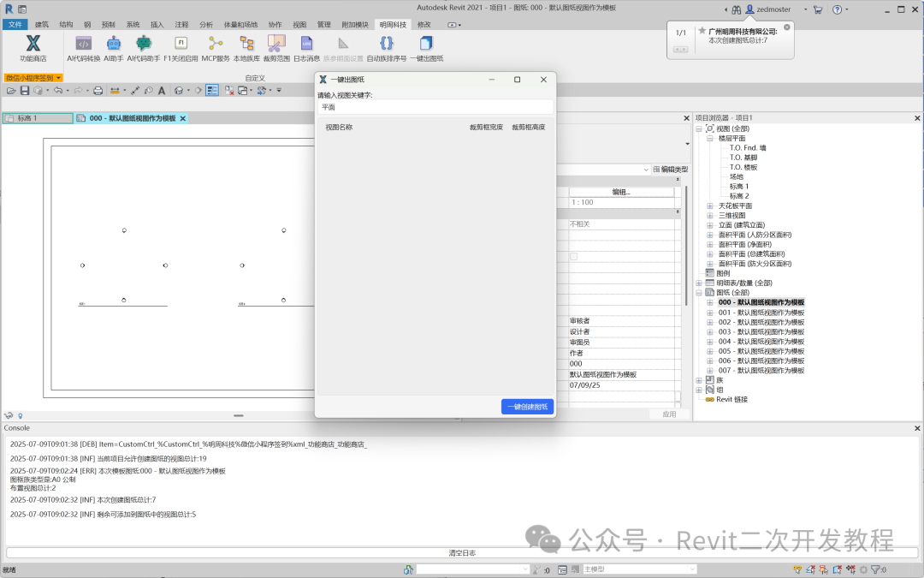Dismiss the 广州明周科技有限公司 notification balloon
The width and height of the screenshot is (924, 578).
click(x=787, y=27)
